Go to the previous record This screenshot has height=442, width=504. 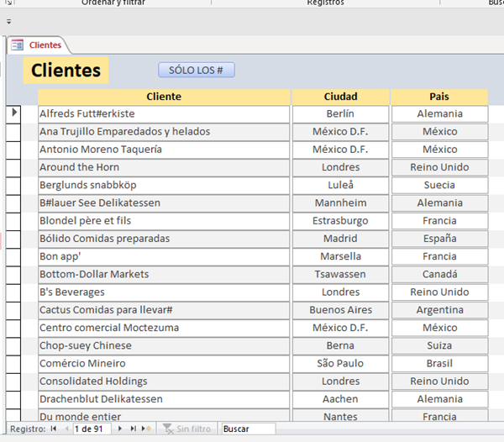tap(65, 429)
